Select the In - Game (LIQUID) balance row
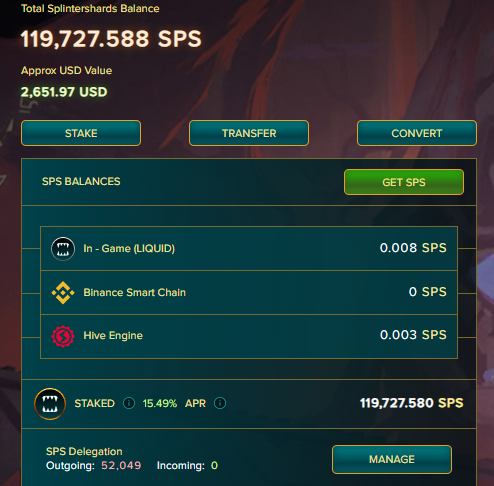The image size is (494, 486). click(x=249, y=248)
